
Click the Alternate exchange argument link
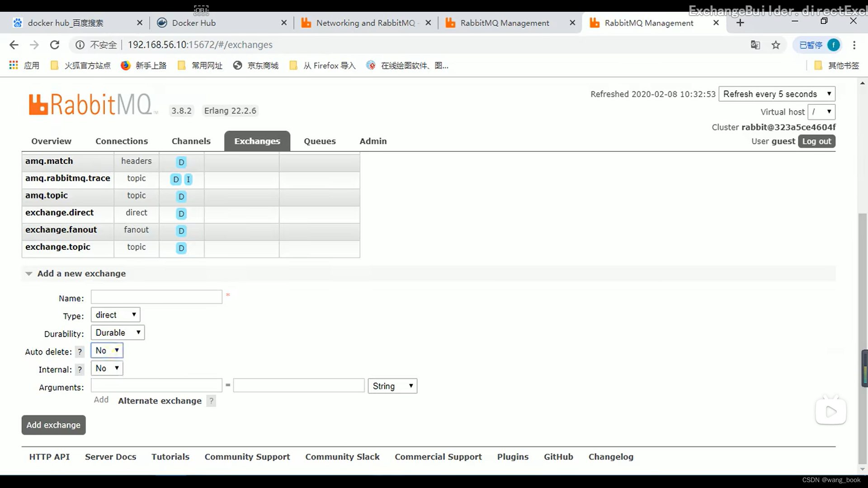coord(160,401)
